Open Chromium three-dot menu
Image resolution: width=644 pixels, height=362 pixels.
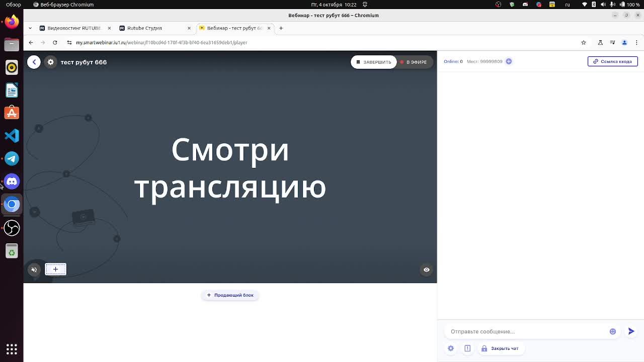point(636,43)
